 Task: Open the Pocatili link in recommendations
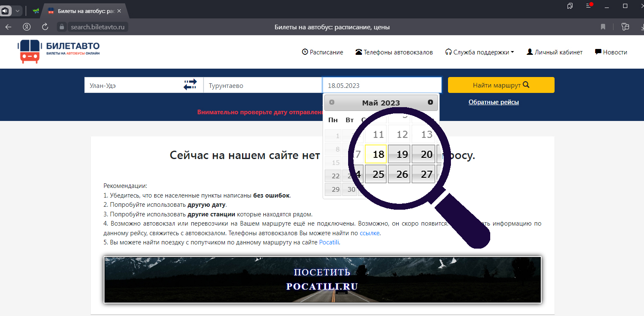329,242
